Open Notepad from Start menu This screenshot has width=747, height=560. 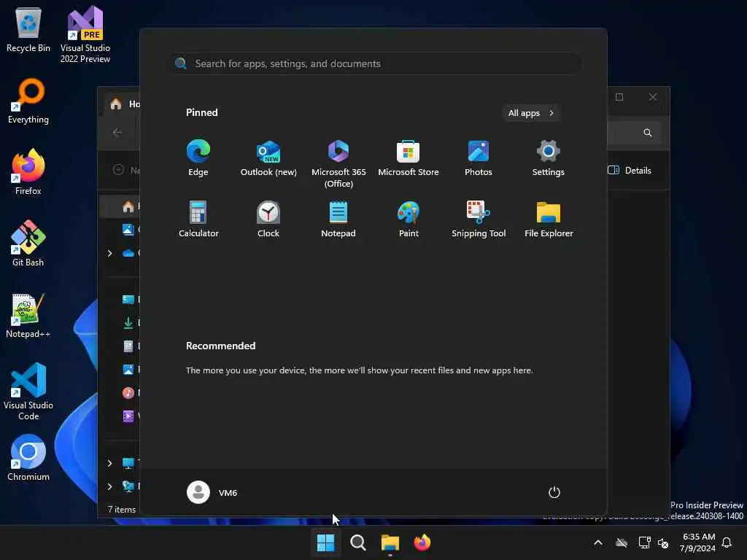coord(338,219)
